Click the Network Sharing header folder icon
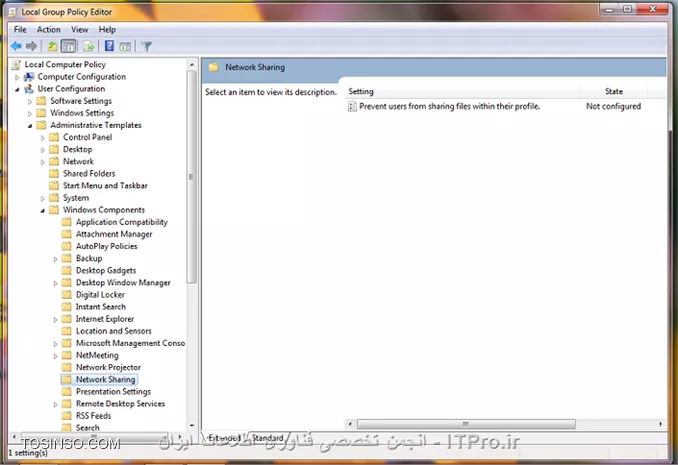 [x=213, y=67]
